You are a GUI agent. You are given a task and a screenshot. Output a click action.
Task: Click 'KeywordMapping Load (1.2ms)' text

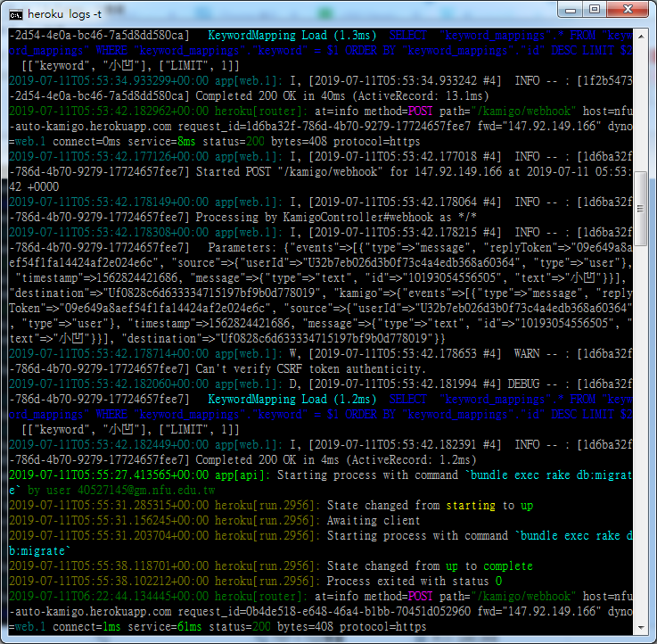pos(292,399)
